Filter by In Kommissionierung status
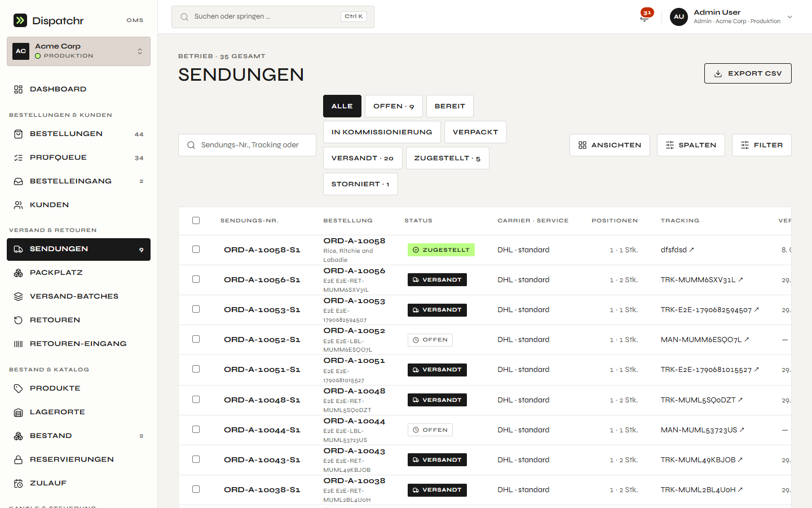This screenshot has height=508, width=812. tap(382, 132)
